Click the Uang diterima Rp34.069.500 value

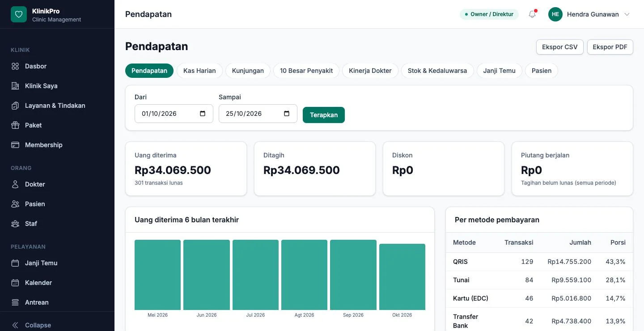click(x=173, y=170)
